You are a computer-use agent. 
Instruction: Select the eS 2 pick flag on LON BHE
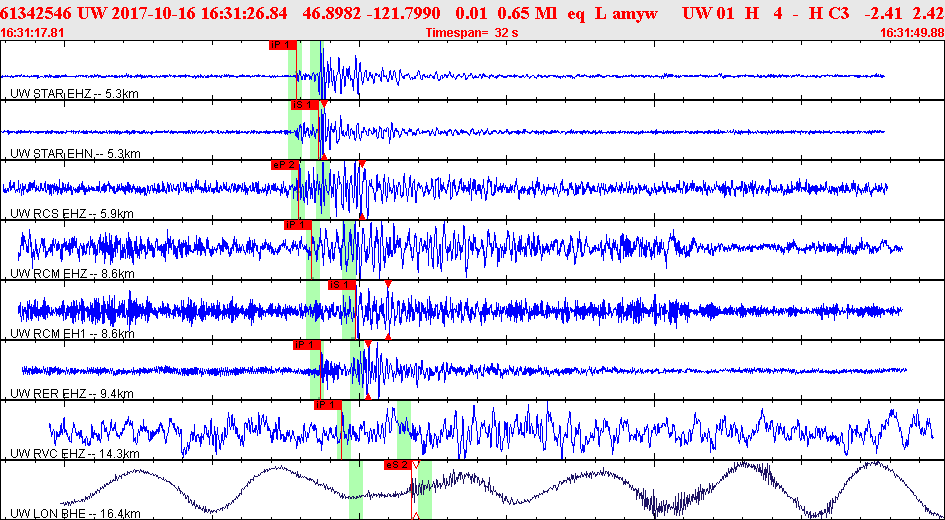(398, 465)
